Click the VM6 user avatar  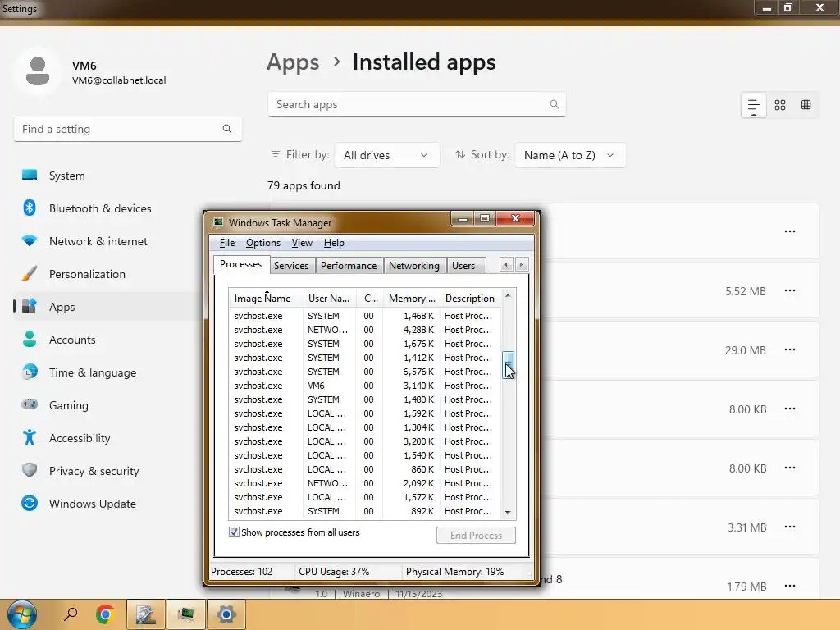pyautogui.click(x=38, y=71)
